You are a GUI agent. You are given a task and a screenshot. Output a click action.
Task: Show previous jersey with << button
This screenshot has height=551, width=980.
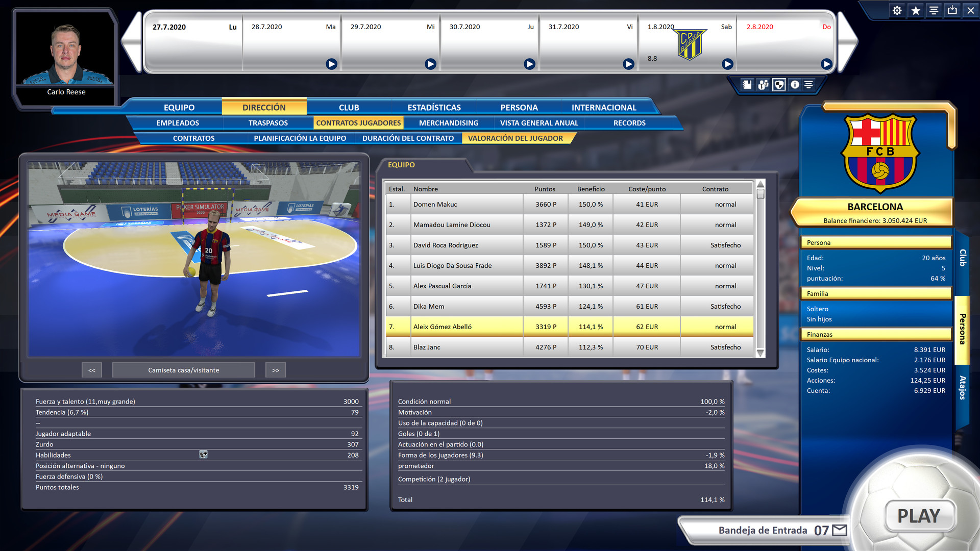92,370
